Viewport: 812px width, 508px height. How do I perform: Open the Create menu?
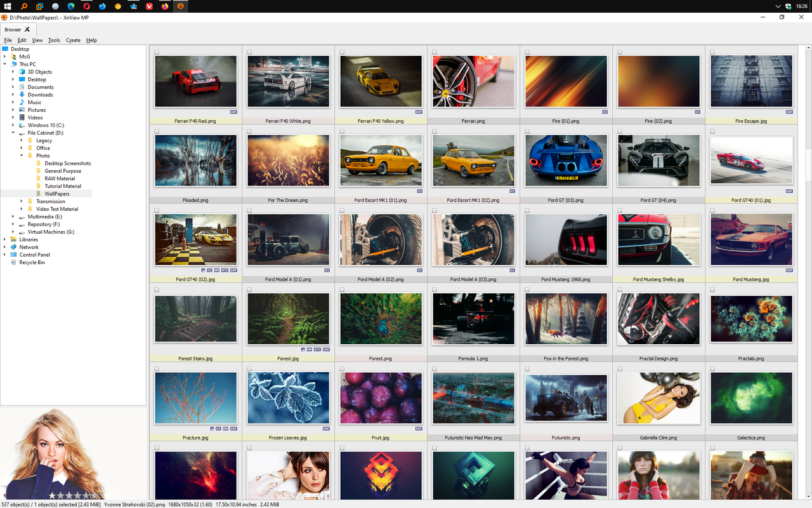[x=73, y=40]
